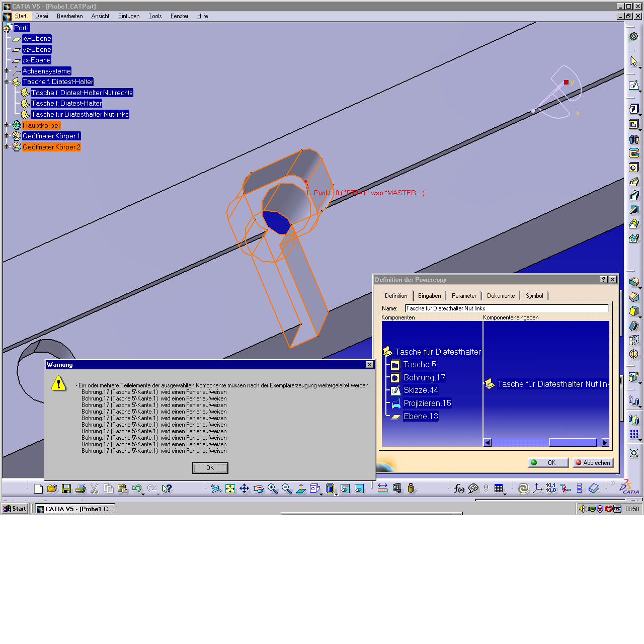Screen dimensions: 644x644
Task: Expand the Geöffneter Körper.1 node
Action: 7,136
